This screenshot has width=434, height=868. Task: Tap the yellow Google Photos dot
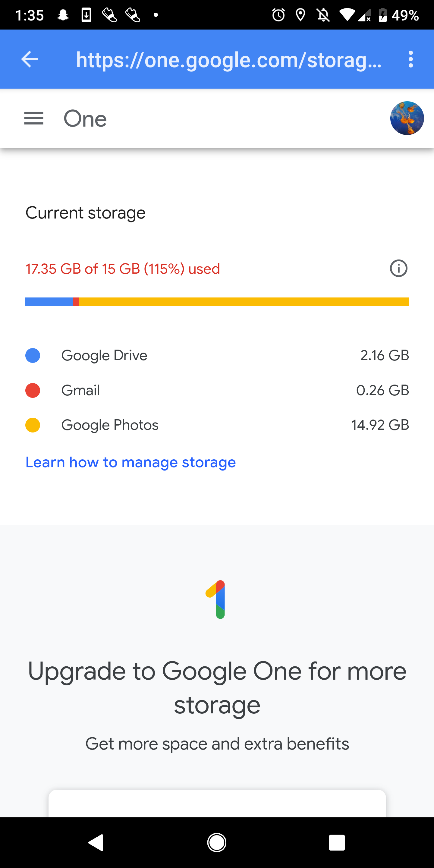33,425
